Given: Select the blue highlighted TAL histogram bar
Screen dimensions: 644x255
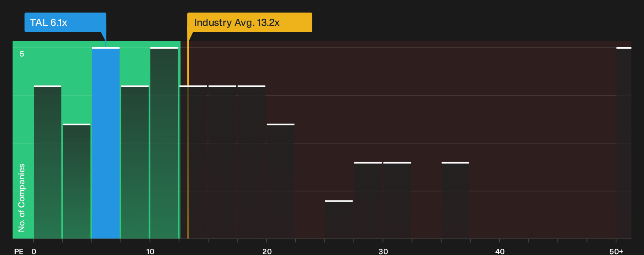Looking at the screenshot, I should (x=106, y=143).
